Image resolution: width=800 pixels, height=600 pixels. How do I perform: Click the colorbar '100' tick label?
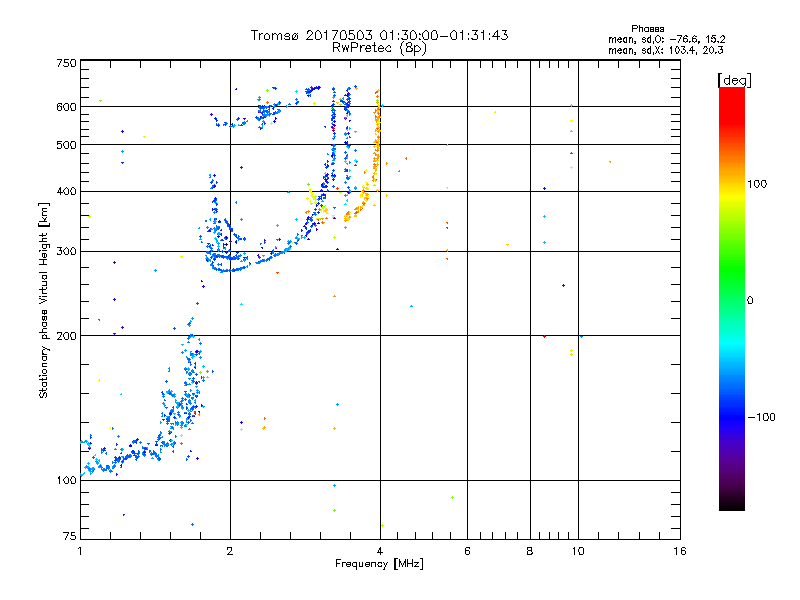pos(757,184)
